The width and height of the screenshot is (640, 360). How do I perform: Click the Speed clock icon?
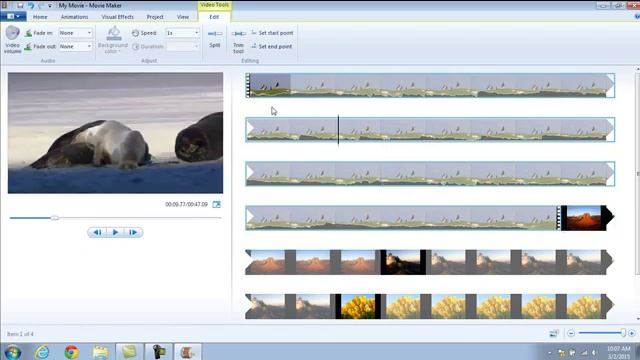(136, 33)
